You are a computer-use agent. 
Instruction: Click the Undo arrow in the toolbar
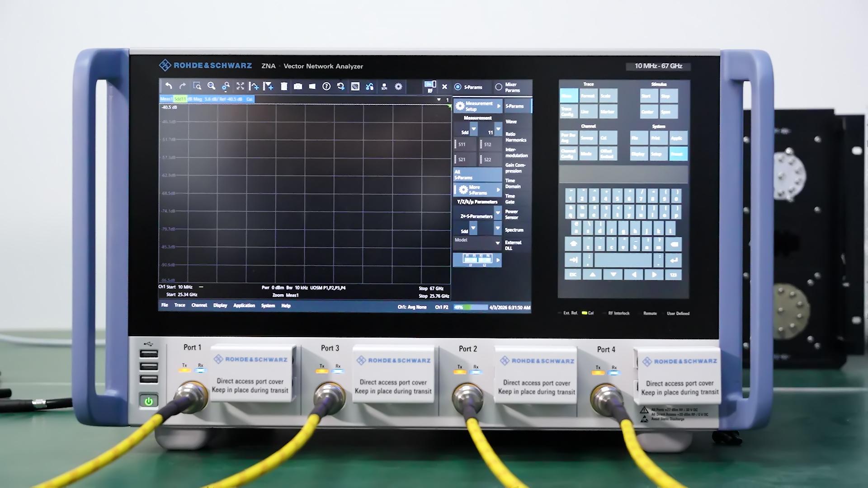pyautogui.click(x=169, y=86)
